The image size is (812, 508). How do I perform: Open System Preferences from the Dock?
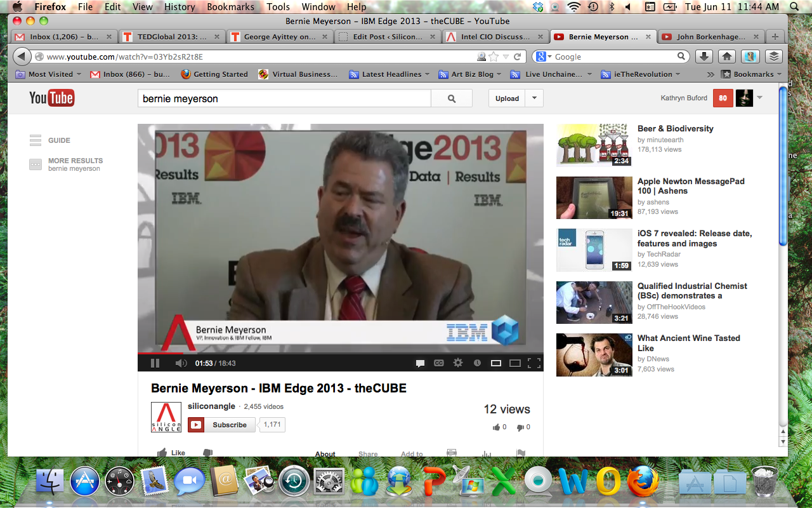(329, 481)
